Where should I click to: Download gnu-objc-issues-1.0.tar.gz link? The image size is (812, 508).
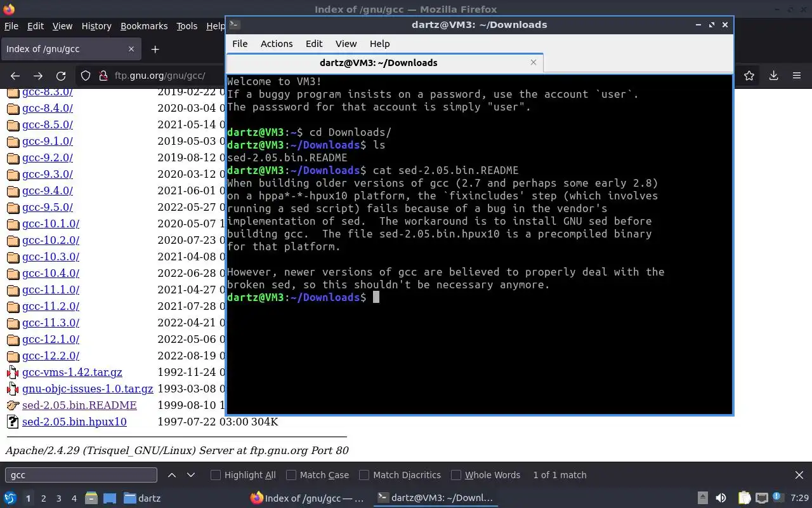[88, 389]
